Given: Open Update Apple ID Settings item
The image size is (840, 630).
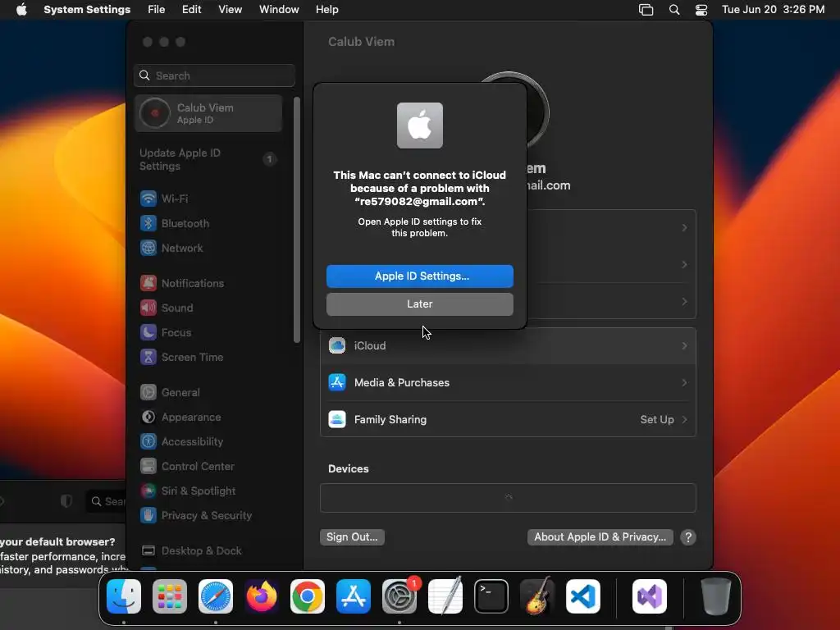Looking at the screenshot, I should 208,159.
